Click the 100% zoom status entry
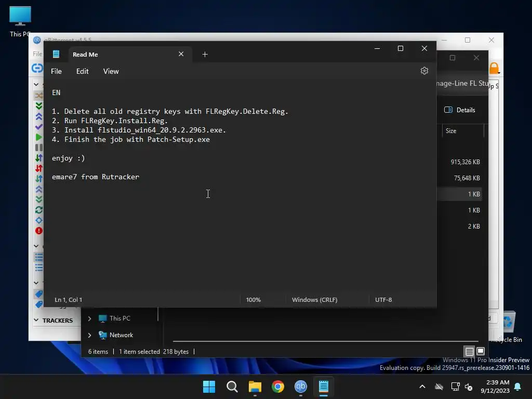The width and height of the screenshot is (532, 399). [253, 300]
